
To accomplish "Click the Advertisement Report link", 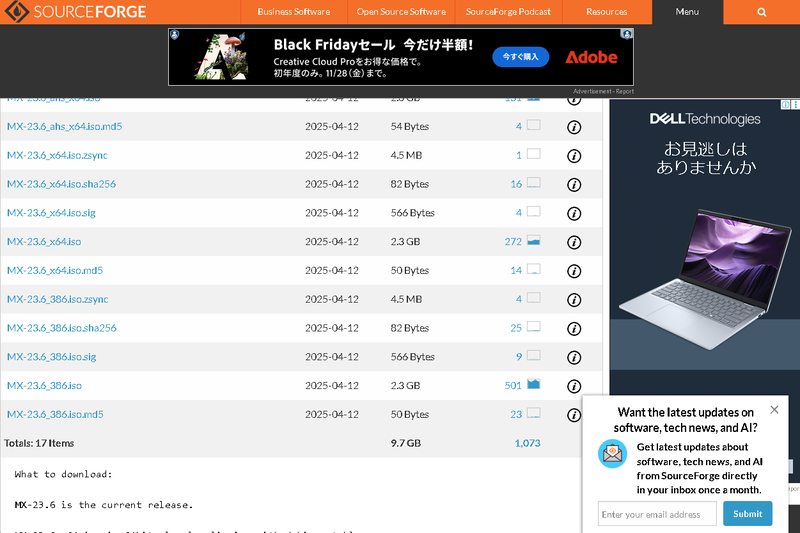I will [603, 91].
